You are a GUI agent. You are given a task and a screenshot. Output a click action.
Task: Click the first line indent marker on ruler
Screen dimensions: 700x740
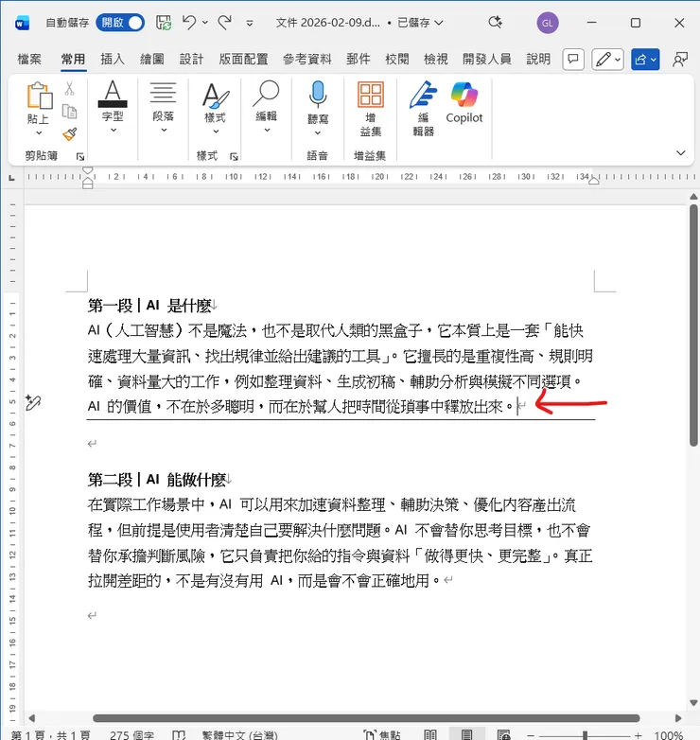tap(88, 170)
